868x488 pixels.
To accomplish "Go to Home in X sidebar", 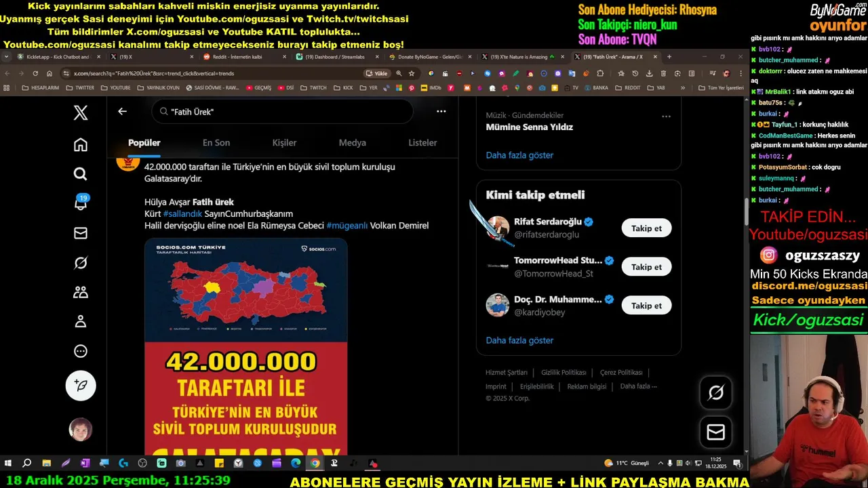I will [81, 144].
